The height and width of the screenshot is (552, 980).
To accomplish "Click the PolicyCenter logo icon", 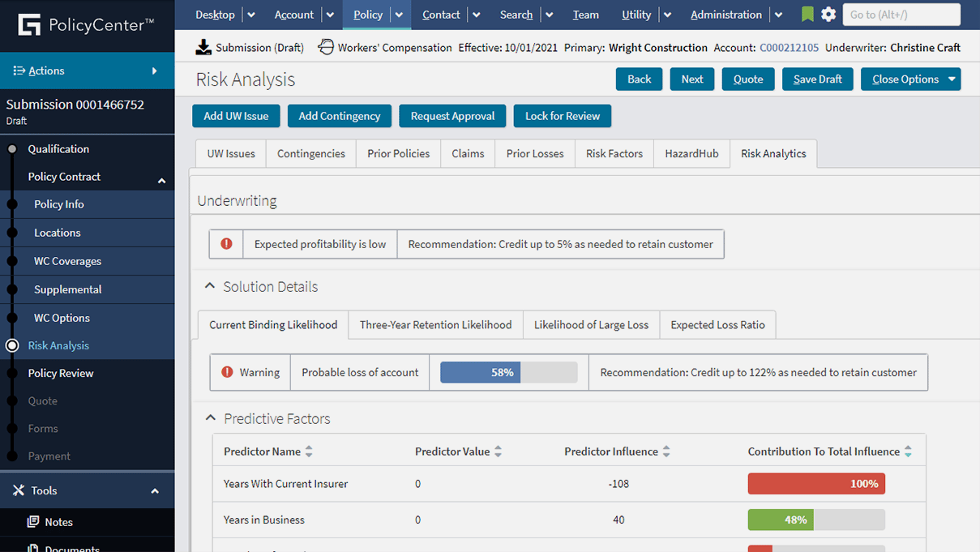I will pos(29,24).
